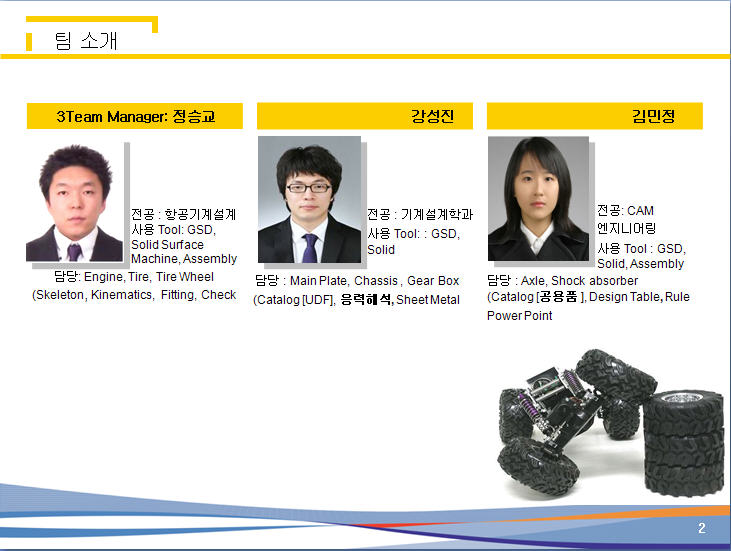Click 정승교's portrait photo
Image resolution: width=731 pixels, height=551 pixels.
pos(74,204)
